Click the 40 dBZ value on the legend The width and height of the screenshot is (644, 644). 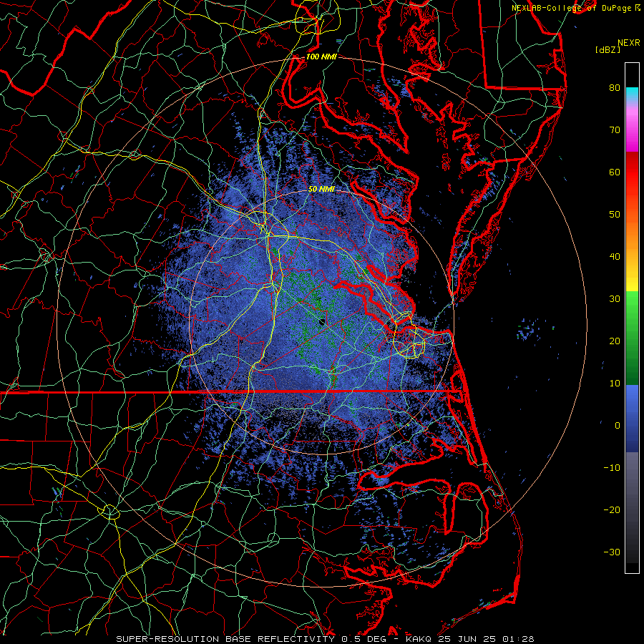click(615, 257)
